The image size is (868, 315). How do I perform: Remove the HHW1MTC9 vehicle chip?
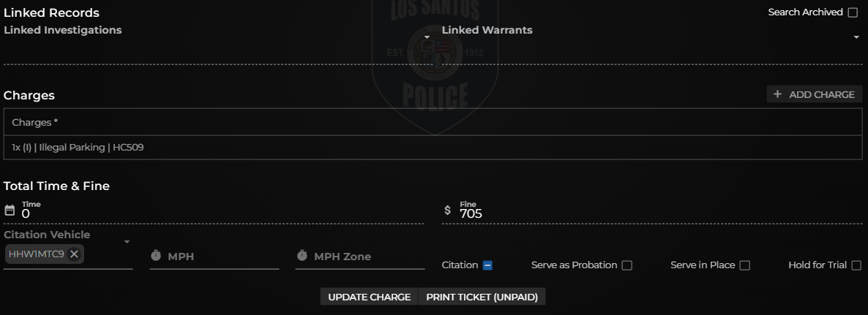click(x=74, y=254)
